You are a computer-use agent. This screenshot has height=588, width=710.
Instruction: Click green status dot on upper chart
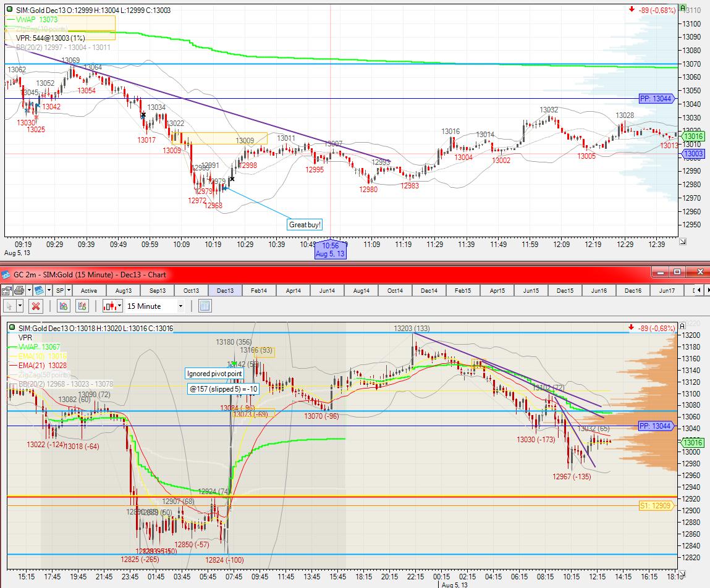(9, 9)
